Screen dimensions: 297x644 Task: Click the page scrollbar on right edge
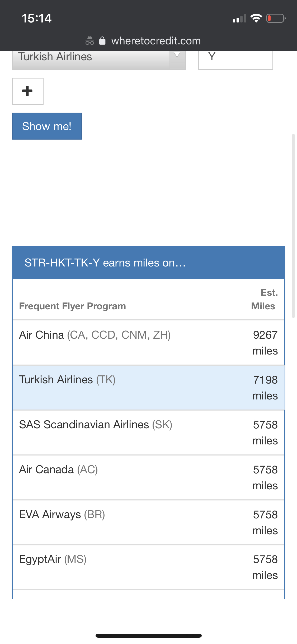[293, 226]
